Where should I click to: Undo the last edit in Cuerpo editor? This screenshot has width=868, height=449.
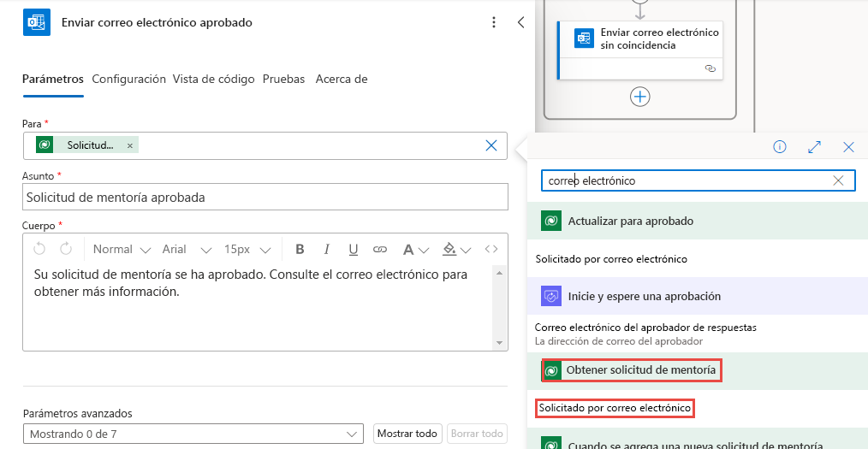(x=39, y=249)
